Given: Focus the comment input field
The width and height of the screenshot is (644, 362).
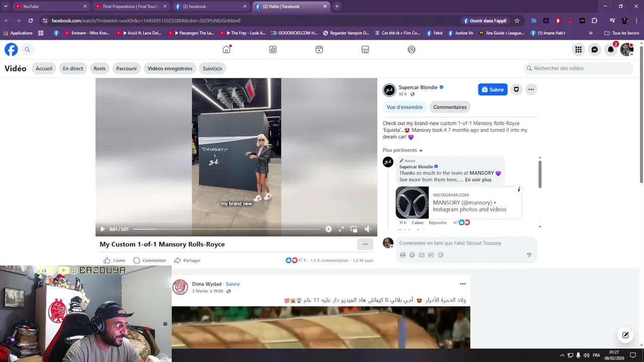Looking at the screenshot, I should pos(466,243).
